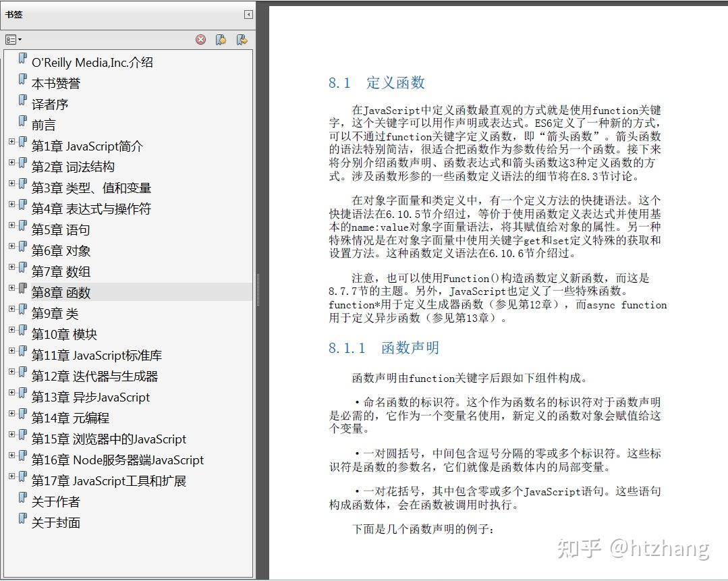The image size is (728, 581).
Task: Click the delete bookmark icon (red X)
Action: point(200,39)
